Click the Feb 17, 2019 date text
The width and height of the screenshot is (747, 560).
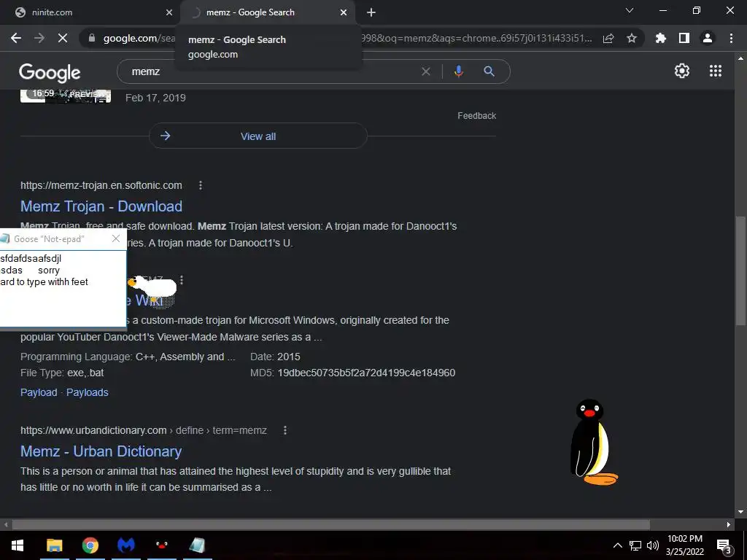tap(155, 98)
